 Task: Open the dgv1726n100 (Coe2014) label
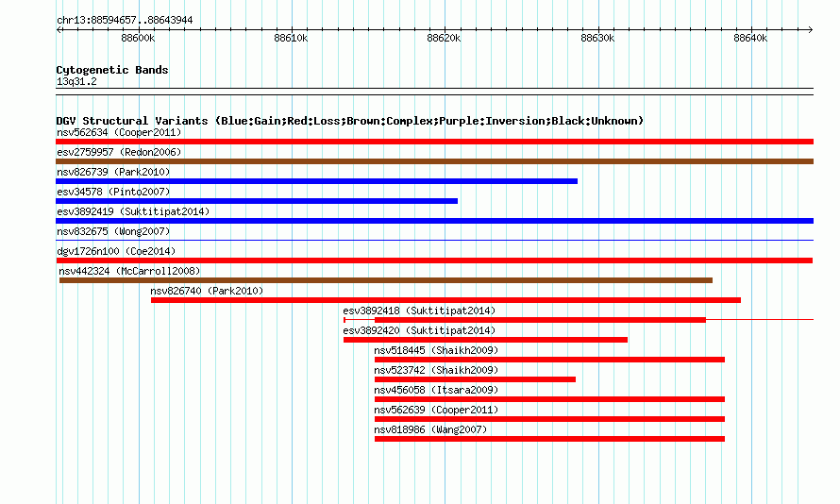coord(116,251)
